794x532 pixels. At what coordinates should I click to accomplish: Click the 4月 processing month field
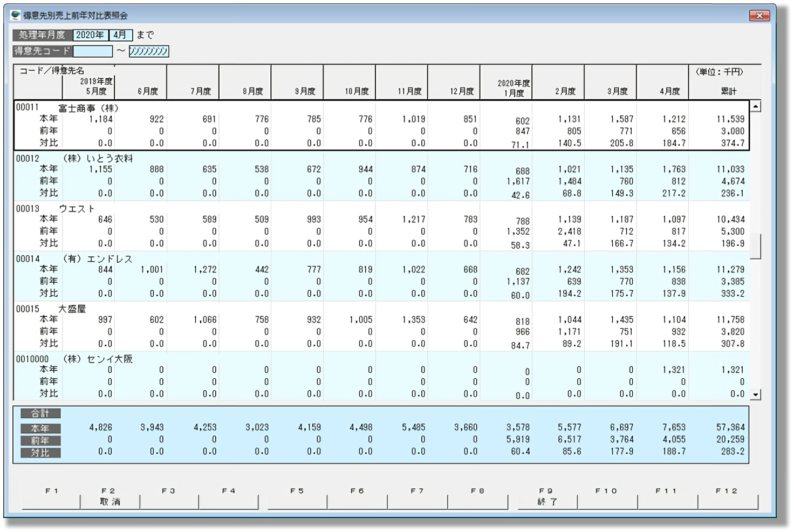(x=120, y=35)
